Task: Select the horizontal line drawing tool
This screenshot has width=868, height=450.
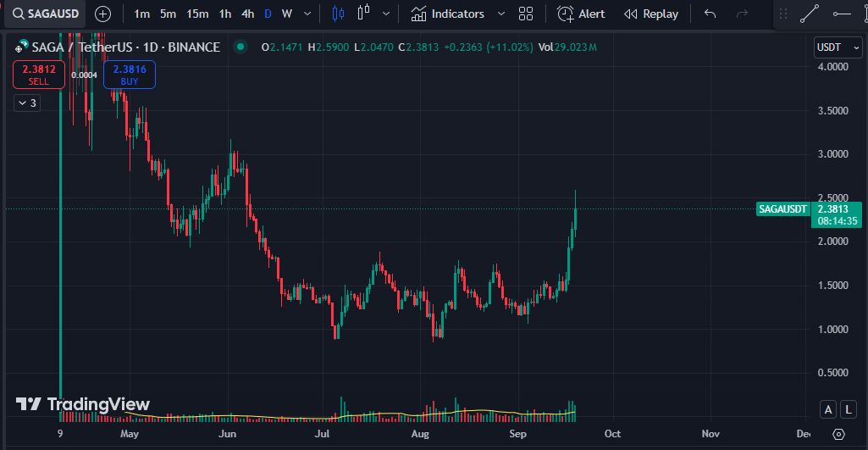Action: click(842, 14)
